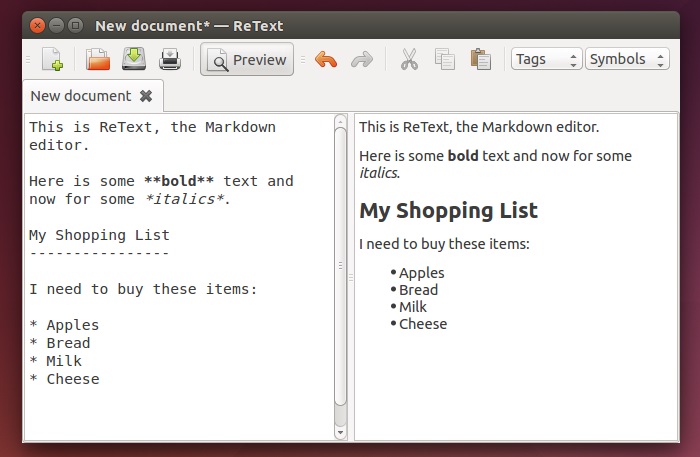Click the left toolbar grip handle
Viewport: 700px width, 457px height.
click(x=28, y=59)
